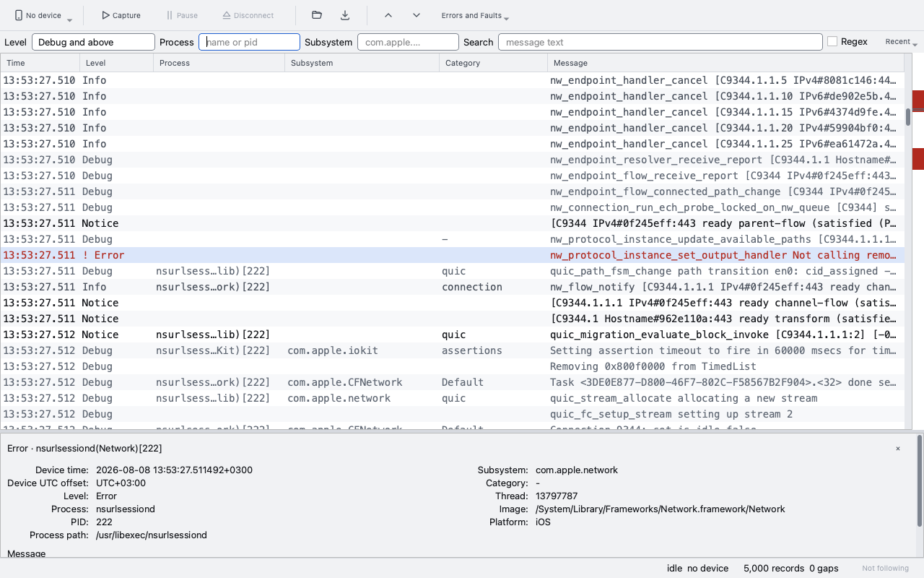Select the nw_protocol_instance_update_available_paths row

452,239
